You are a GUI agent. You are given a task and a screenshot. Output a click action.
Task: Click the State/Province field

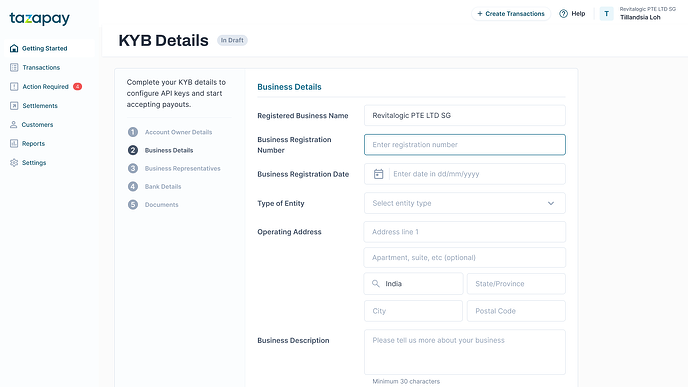point(516,284)
